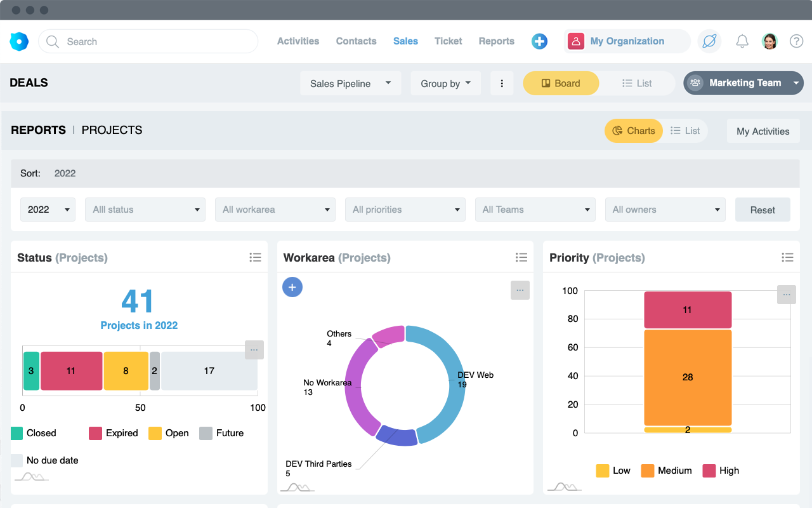Switch deals view to Board

point(560,83)
